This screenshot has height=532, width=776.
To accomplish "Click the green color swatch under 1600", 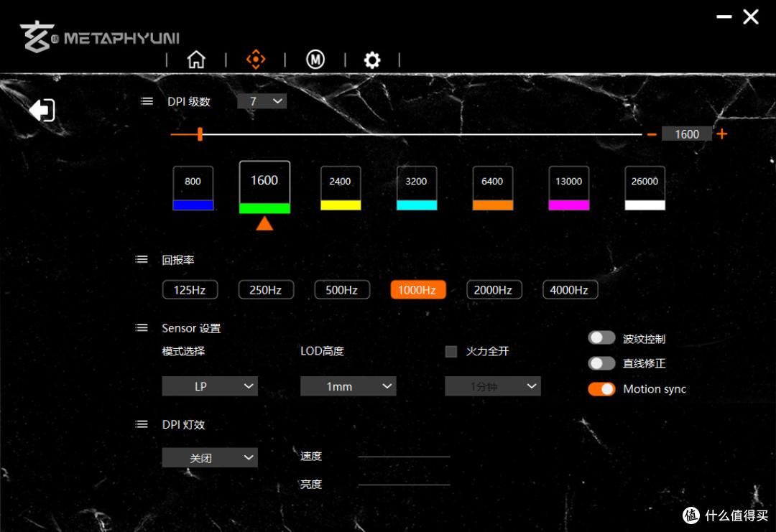I will (264, 208).
